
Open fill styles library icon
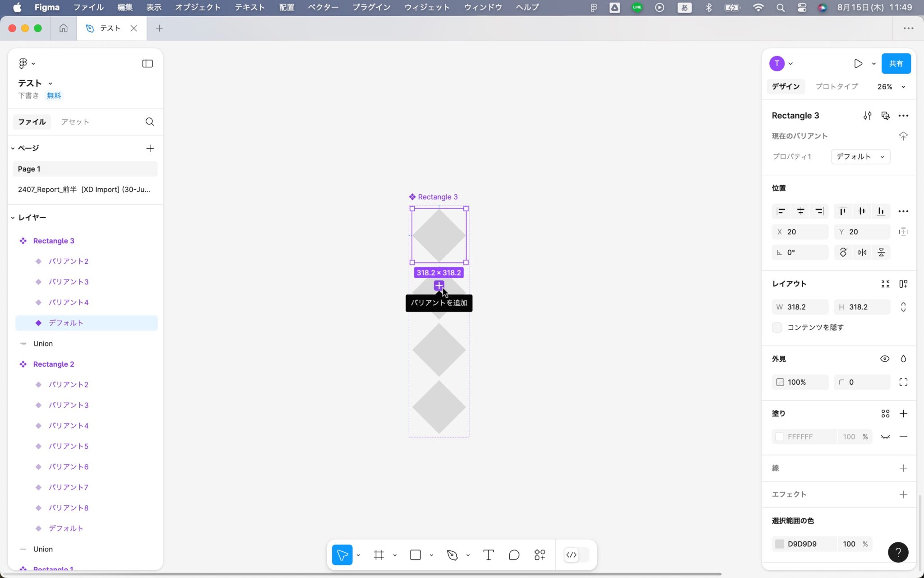coord(885,413)
